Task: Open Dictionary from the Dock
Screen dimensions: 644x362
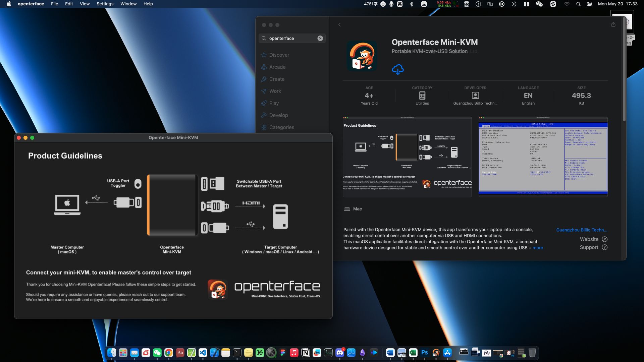Action: pyautogui.click(x=180, y=353)
